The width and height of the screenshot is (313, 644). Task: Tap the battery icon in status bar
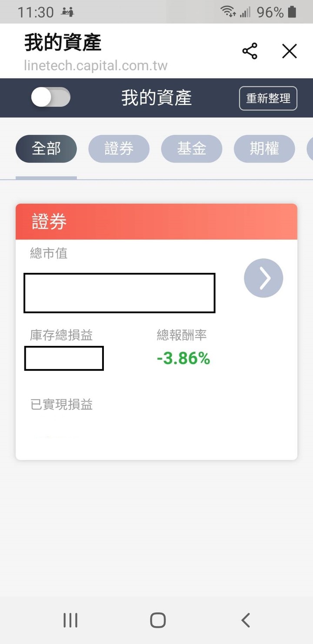[292, 12]
